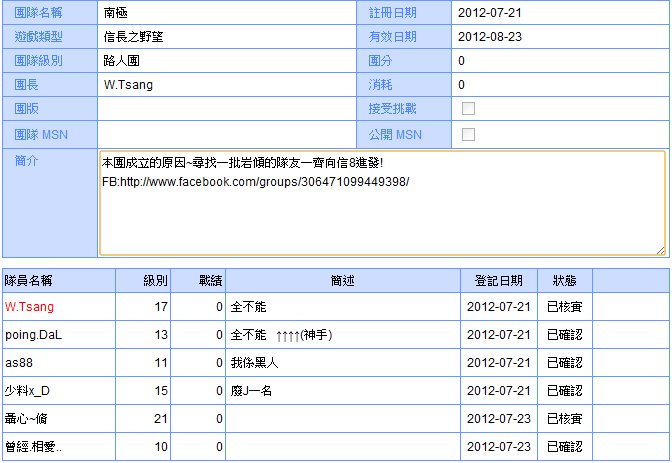Click the 團隊 MSN value field
This screenshot has height=463, width=672.
227,134
